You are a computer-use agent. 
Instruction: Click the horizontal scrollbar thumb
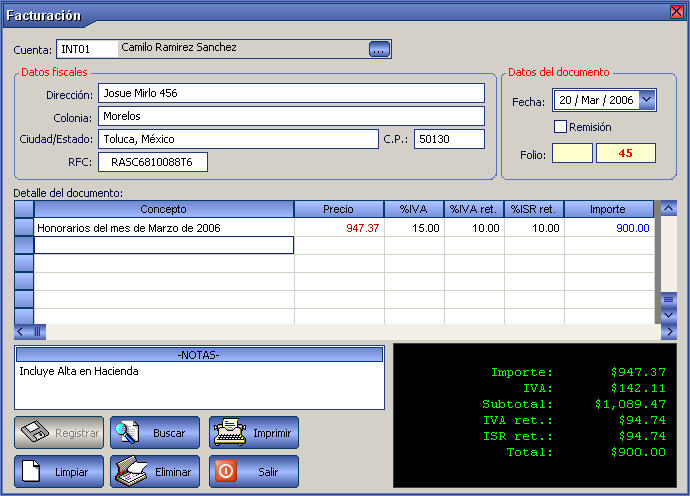click(x=37, y=332)
